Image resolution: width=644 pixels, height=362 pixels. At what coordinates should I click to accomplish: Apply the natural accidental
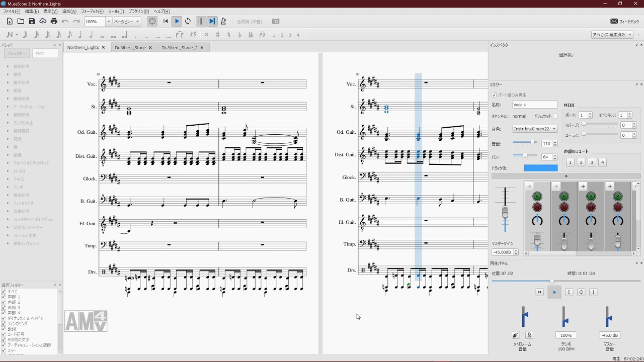click(x=228, y=35)
